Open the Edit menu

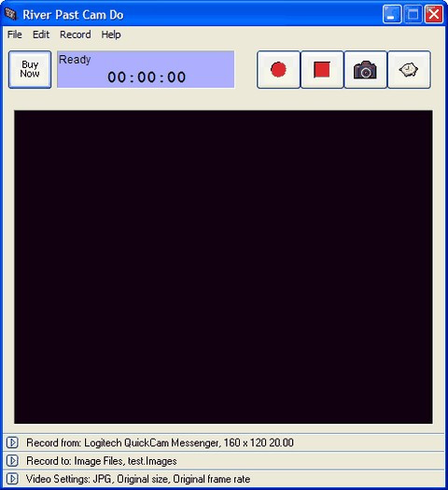point(41,35)
